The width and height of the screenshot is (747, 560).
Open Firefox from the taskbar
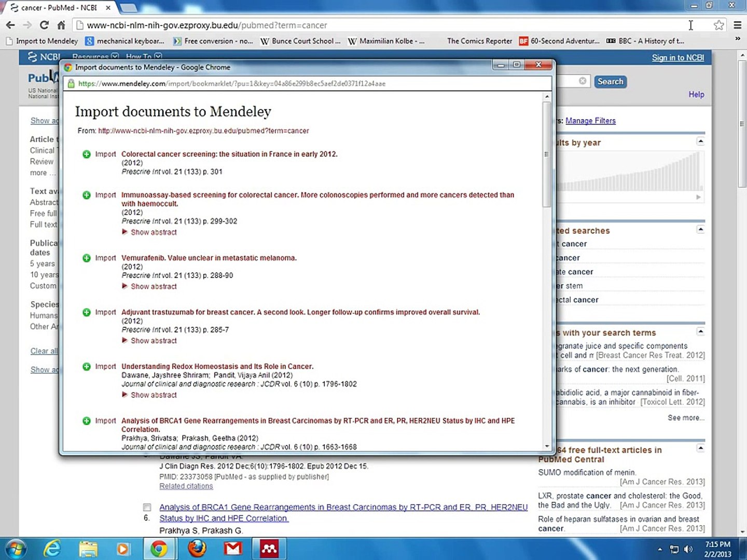pos(197,549)
